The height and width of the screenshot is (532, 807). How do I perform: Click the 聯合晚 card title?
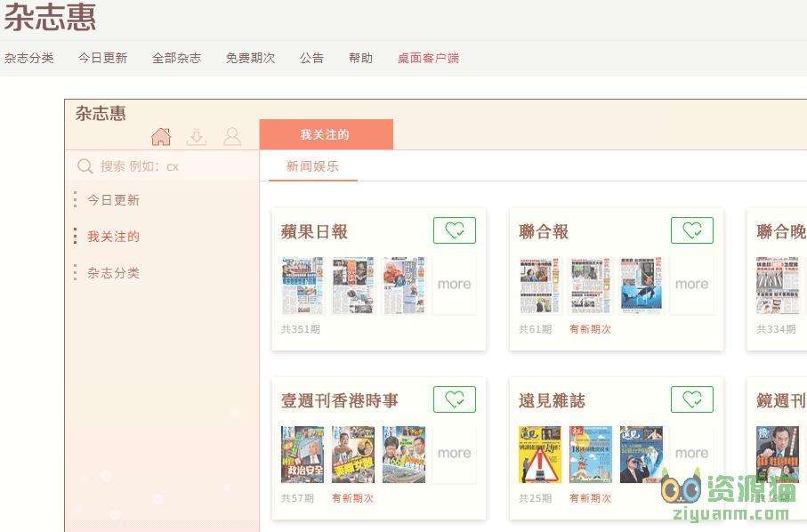coord(781,231)
